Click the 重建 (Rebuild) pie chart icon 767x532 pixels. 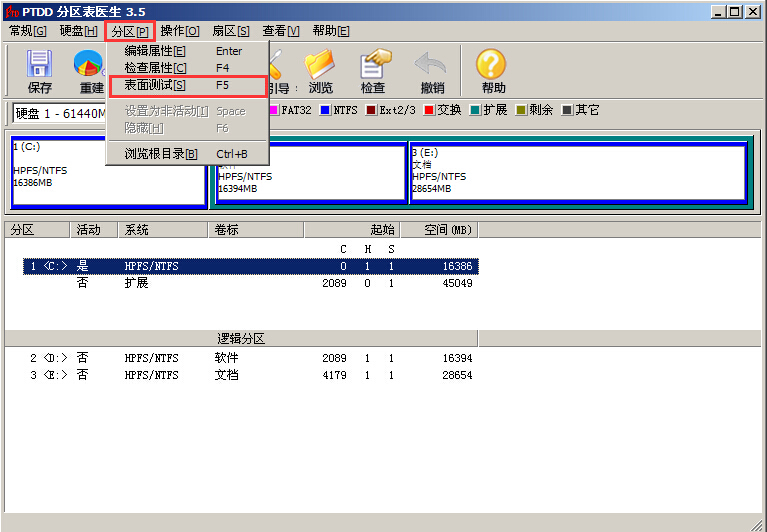click(x=89, y=66)
